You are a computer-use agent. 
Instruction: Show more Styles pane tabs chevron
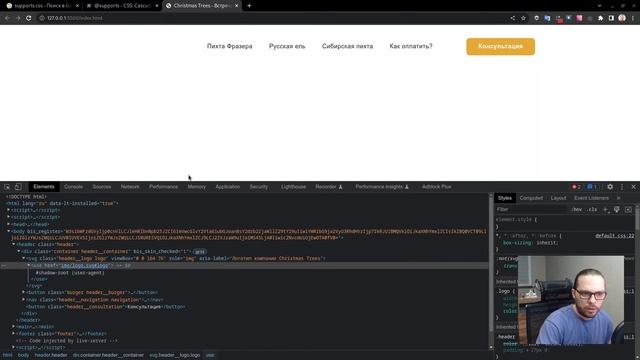click(618, 198)
